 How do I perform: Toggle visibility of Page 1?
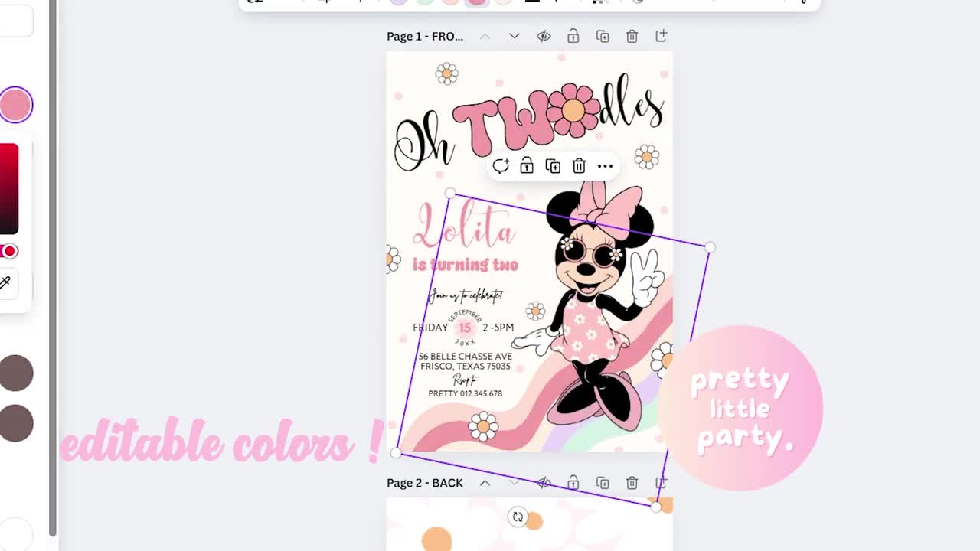[x=544, y=35]
